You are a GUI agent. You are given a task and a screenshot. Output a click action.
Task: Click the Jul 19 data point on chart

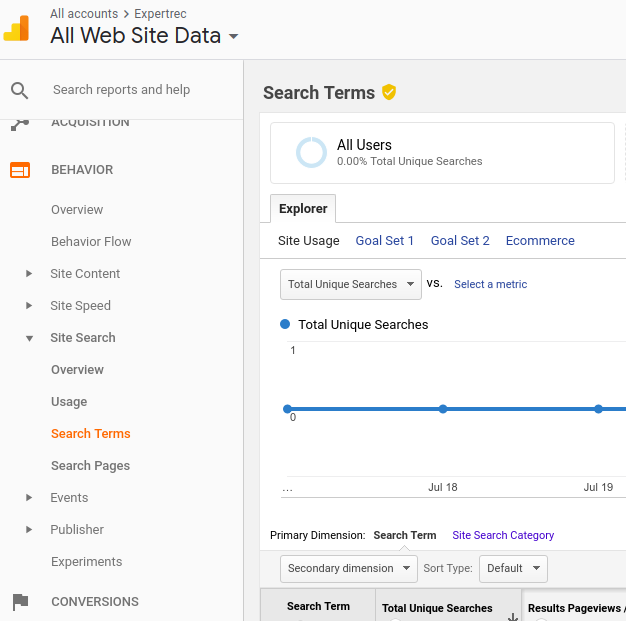coord(598,409)
